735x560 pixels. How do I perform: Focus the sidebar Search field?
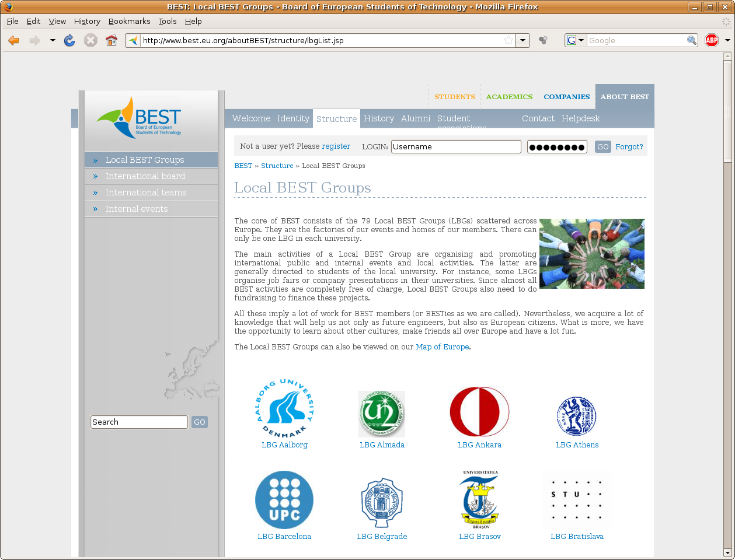click(x=140, y=422)
